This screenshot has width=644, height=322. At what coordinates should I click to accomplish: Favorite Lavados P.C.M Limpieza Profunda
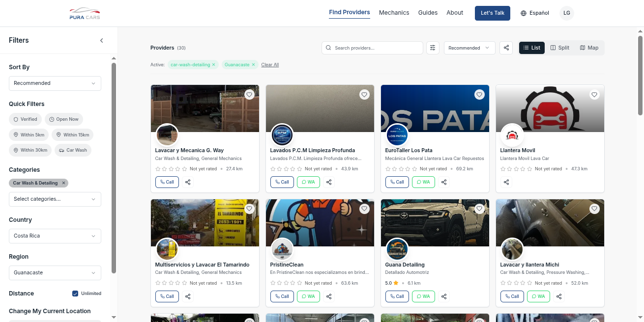click(364, 94)
